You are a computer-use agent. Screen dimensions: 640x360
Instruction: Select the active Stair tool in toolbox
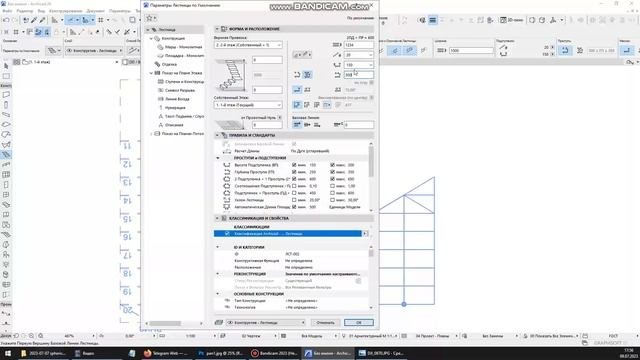point(6,155)
